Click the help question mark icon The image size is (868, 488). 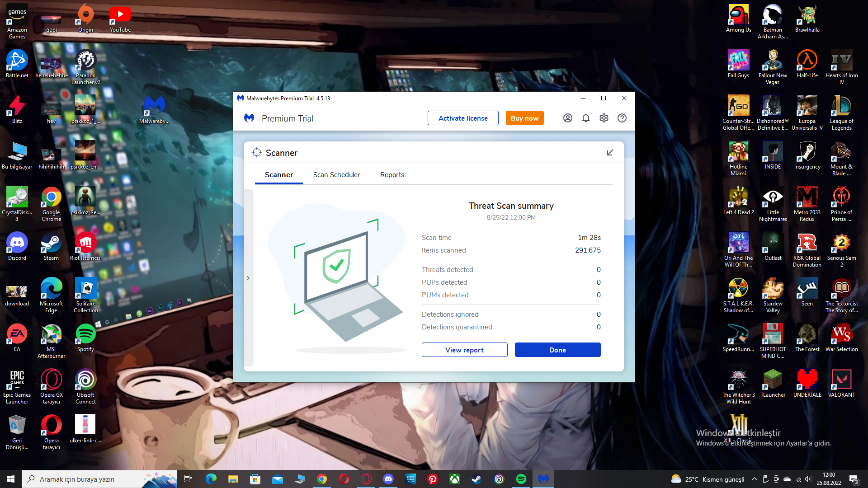pos(622,118)
